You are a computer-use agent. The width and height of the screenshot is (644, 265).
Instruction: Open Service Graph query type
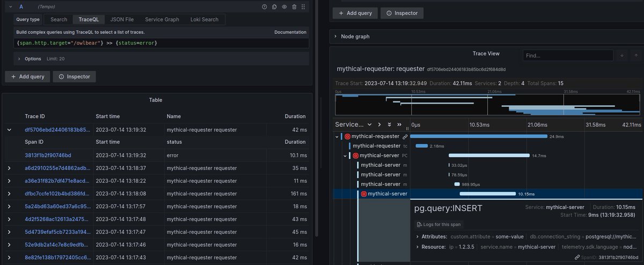(162, 19)
